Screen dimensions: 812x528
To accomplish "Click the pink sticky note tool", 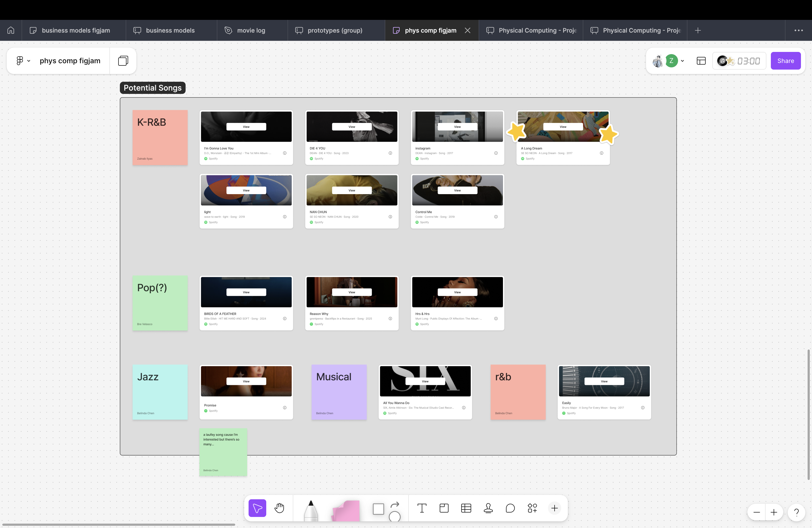I will pos(346,511).
